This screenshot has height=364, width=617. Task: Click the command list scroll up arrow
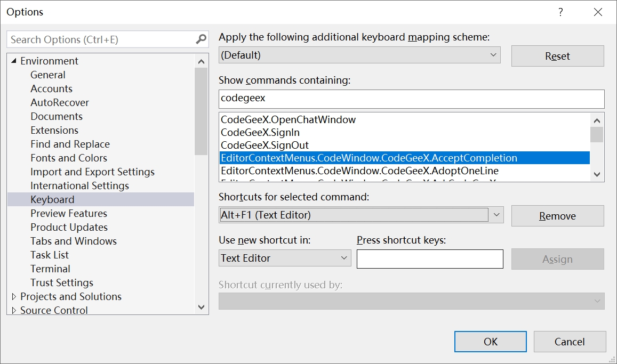click(597, 120)
